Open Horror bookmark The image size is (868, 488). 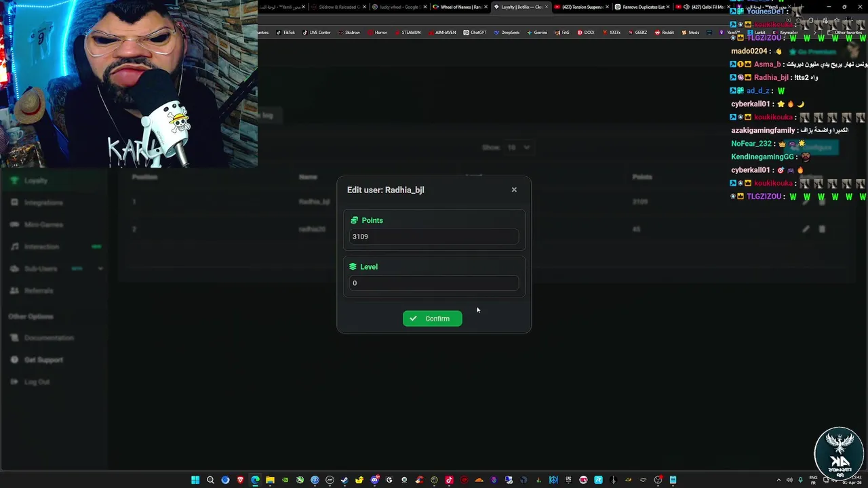[377, 33]
